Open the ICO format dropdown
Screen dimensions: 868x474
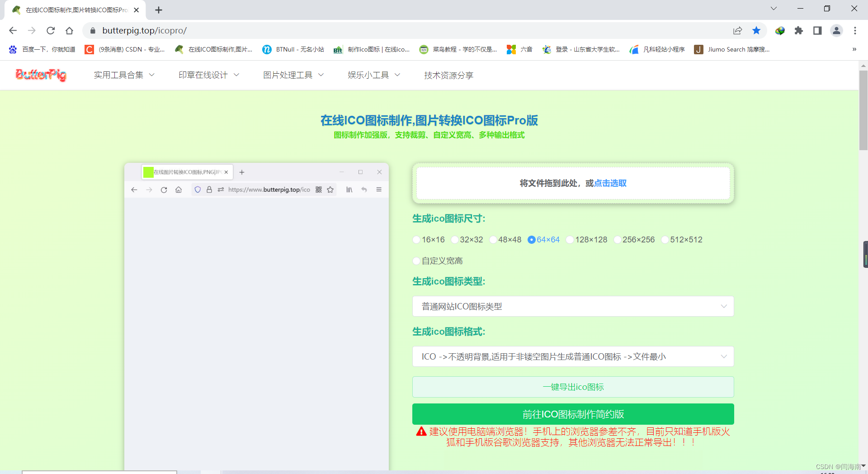pyautogui.click(x=573, y=356)
